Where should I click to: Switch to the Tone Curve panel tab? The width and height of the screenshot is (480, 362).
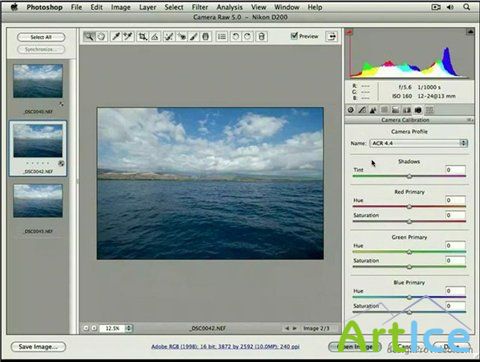click(362, 110)
